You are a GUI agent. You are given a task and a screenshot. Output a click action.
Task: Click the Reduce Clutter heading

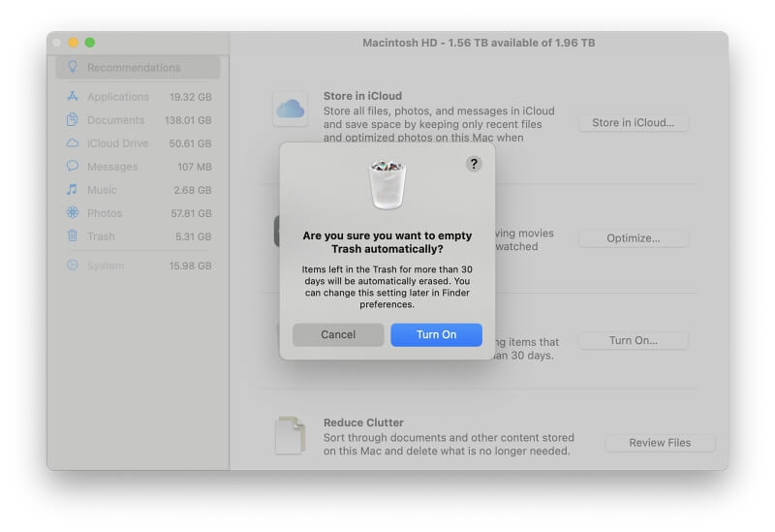click(363, 422)
